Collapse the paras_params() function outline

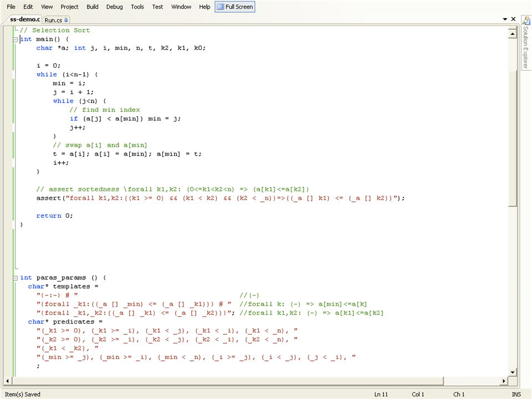[16, 278]
